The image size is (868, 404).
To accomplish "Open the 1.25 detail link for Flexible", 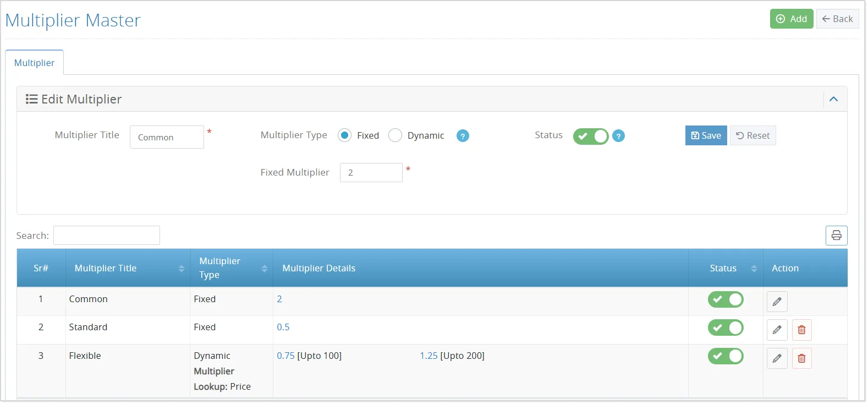I will click(428, 356).
